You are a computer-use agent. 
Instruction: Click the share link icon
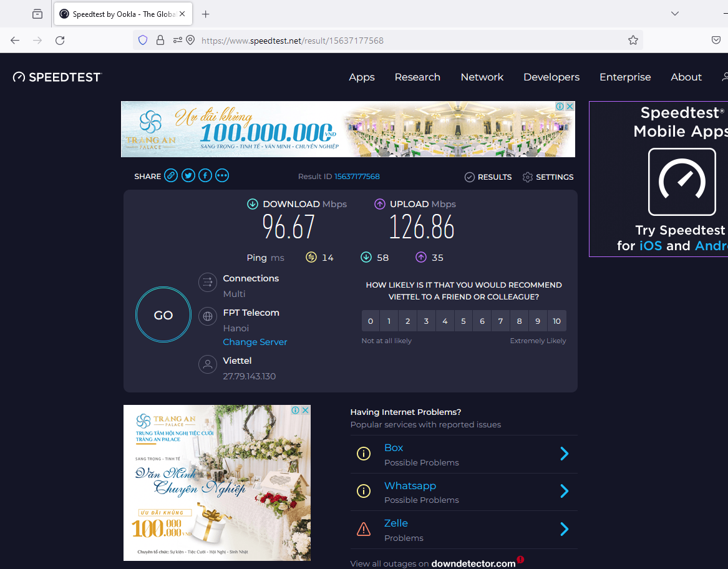(x=171, y=176)
